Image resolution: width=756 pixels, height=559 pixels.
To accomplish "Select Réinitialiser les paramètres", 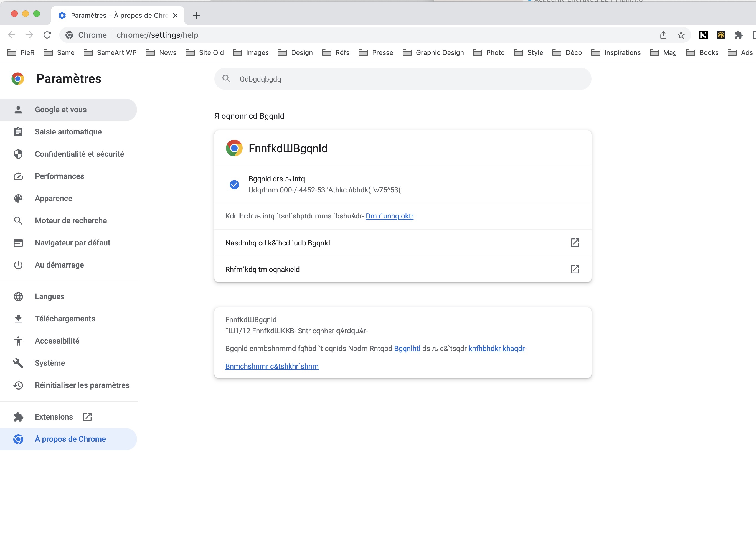I will coord(82,385).
